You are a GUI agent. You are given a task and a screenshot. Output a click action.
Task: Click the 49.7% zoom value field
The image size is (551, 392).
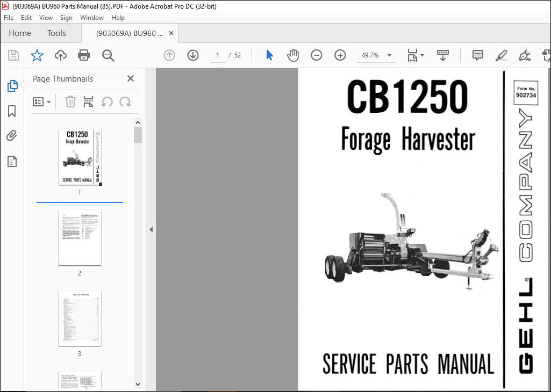pyautogui.click(x=370, y=55)
